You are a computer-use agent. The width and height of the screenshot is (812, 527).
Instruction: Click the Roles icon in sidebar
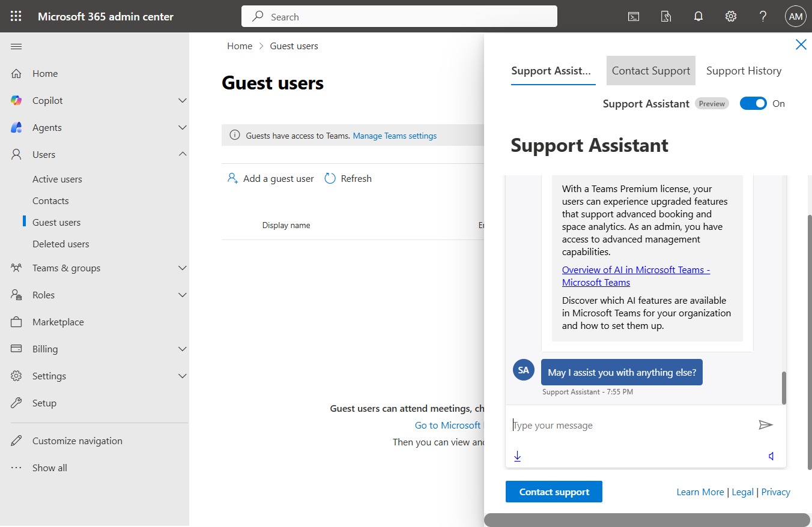16,295
